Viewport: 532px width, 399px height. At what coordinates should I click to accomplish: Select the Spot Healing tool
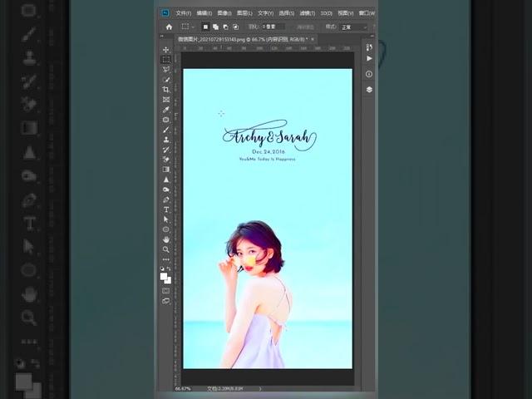166,120
